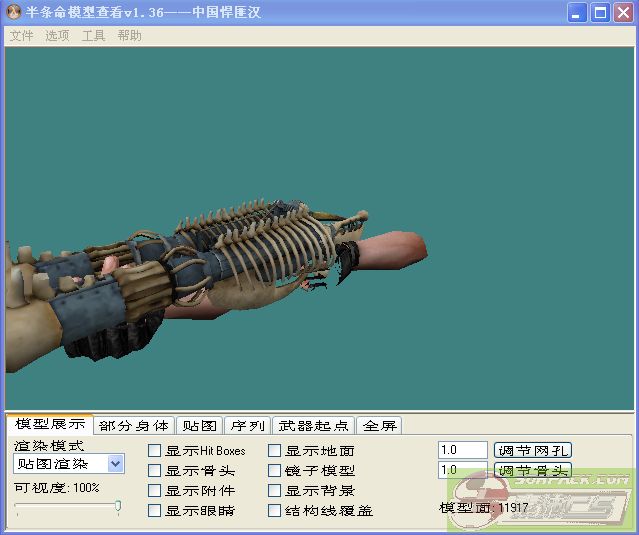Open the 工具 menu
The image size is (639, 535).
coord(93,35)
